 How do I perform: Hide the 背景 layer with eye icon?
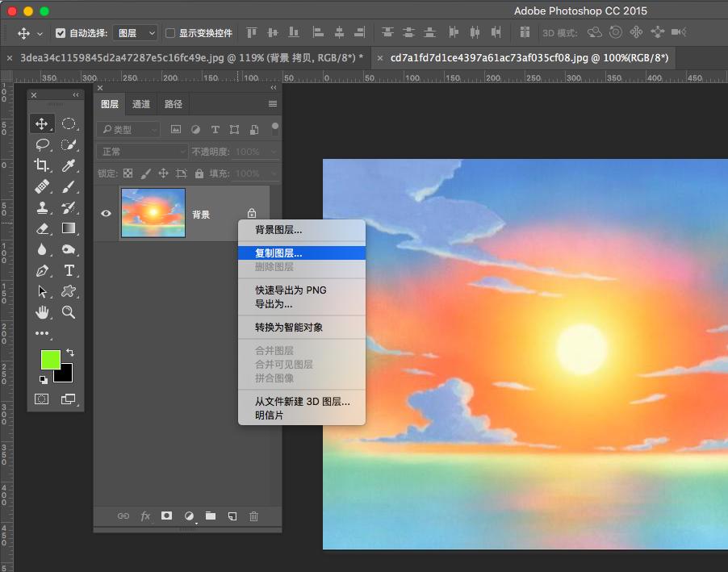click(x=106, y=214)
